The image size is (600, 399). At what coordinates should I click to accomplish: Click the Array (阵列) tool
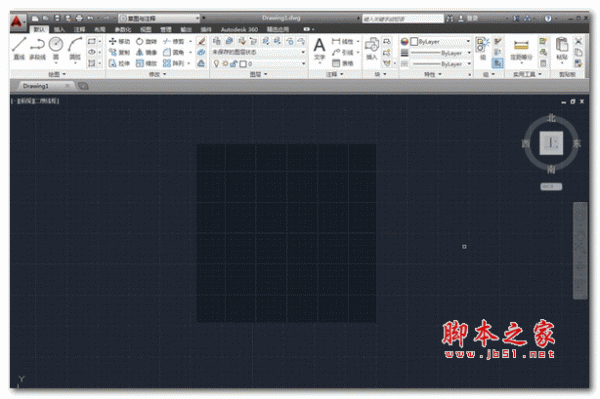[x=173, y=64]
